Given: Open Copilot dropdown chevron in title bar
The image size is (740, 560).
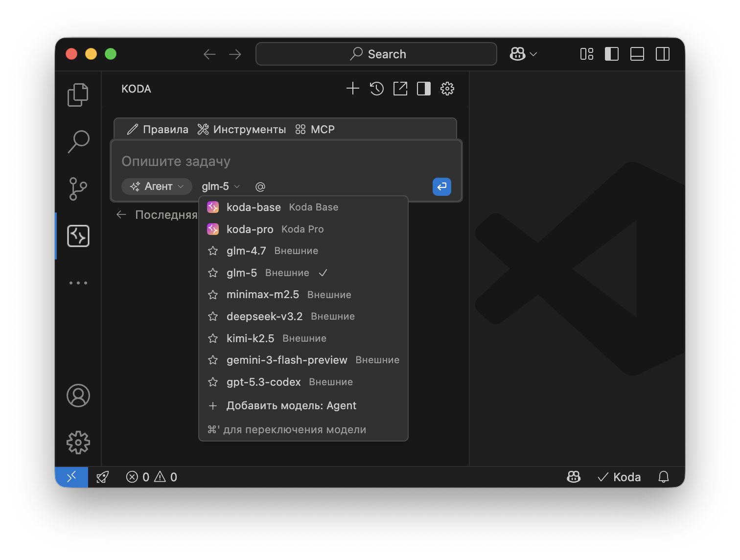Looking at the screenshot, I should (x=533, y=54).
